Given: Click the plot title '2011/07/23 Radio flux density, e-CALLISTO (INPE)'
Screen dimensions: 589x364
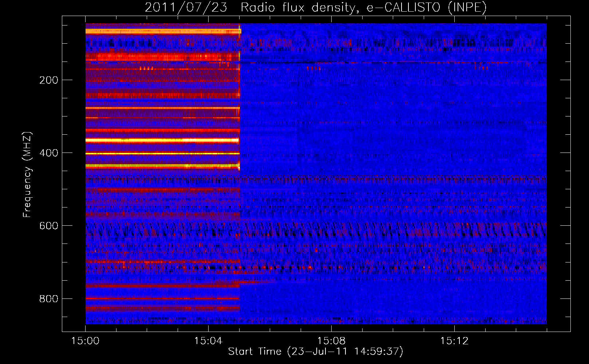Looking at the screenshot, I should tap(316, 8).
